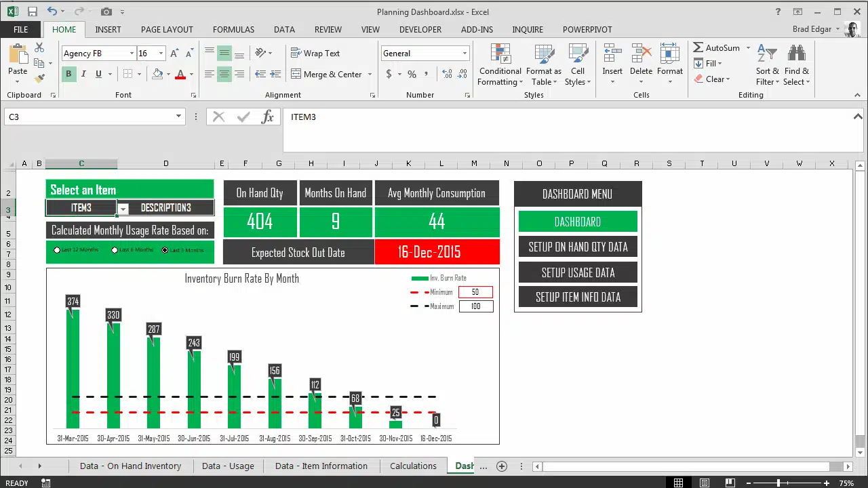Click the AutoSum sigma button

coord(717,47)
